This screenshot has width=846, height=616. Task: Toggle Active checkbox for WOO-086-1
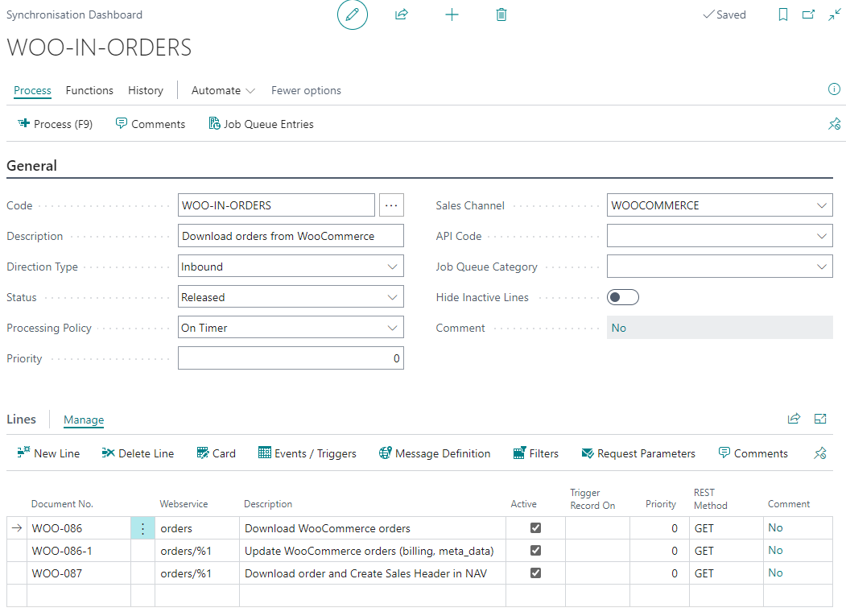click(x=535, y=551)
